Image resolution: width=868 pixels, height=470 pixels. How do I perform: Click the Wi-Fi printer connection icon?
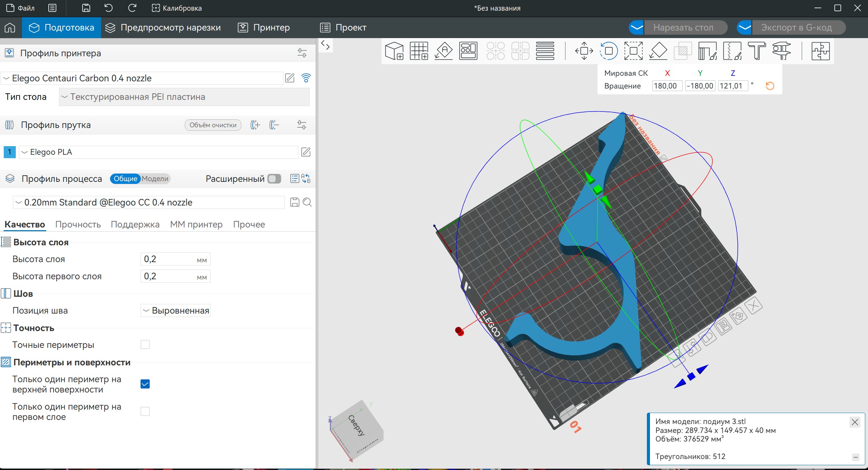(x=306, y=78)
